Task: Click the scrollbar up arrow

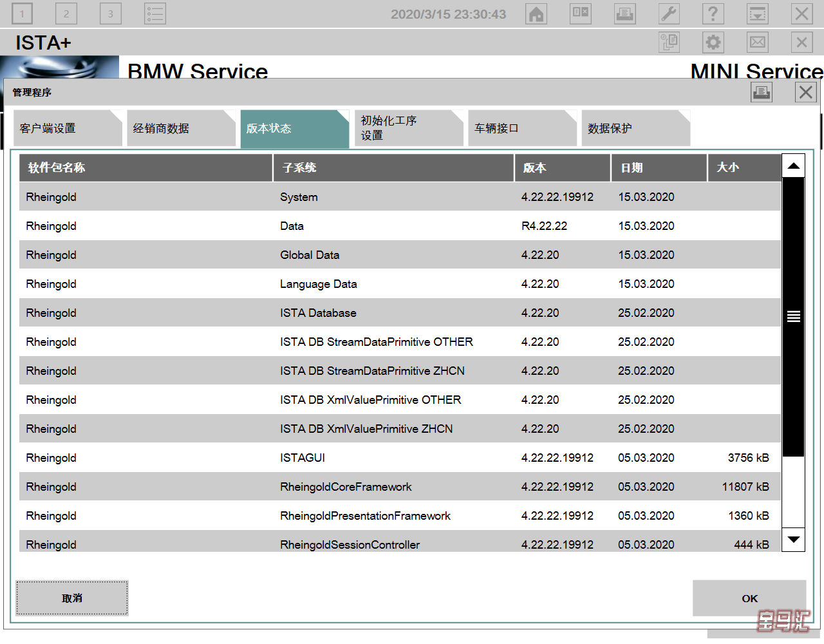Action: pos(794,166)
